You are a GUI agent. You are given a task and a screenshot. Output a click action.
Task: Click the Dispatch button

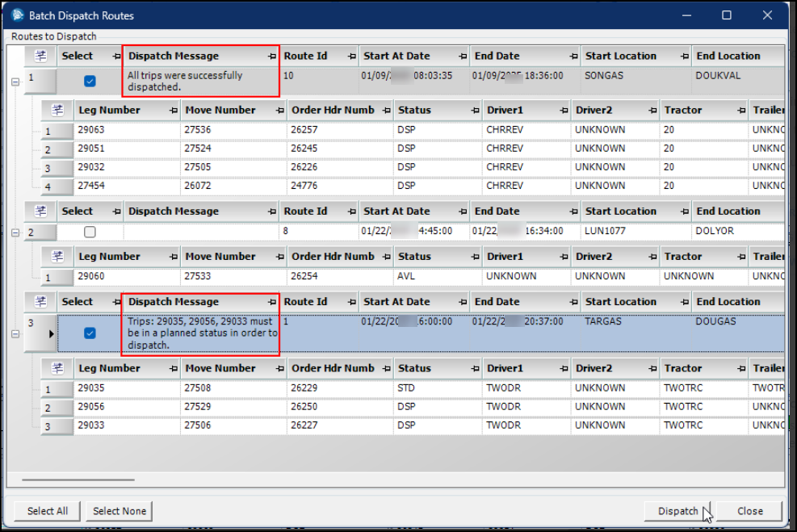[677, 511]
